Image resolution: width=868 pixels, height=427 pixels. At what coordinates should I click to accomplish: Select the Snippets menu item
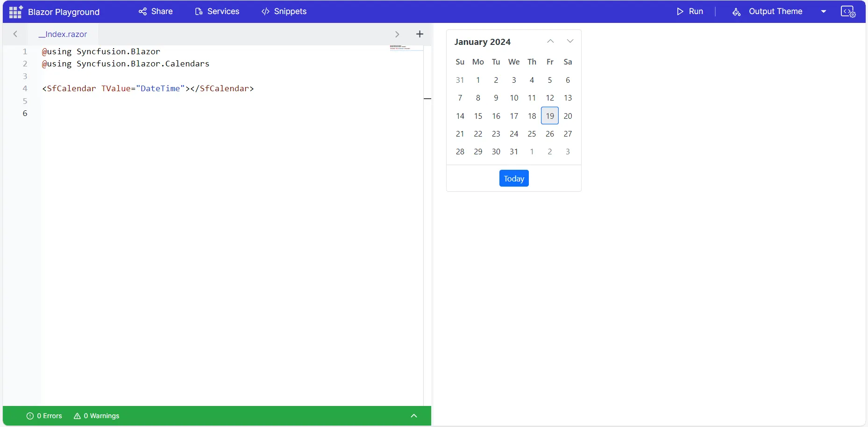click(x=290, y=11)
